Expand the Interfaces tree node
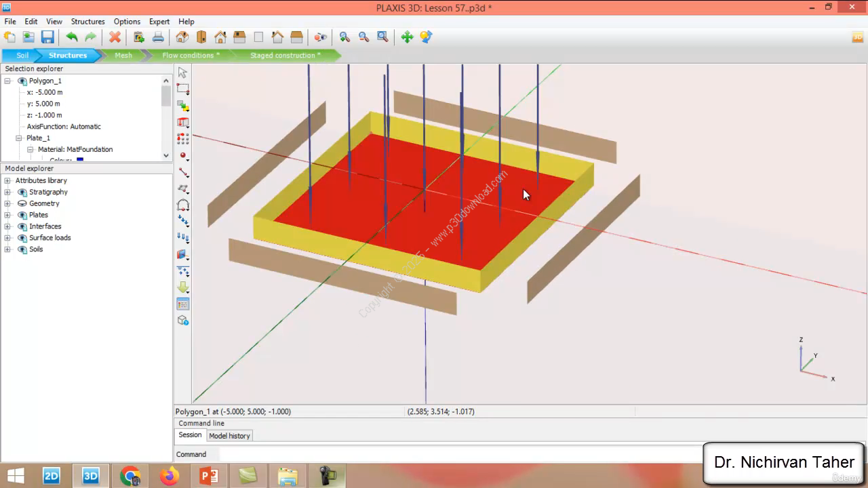The image size is (868, 488). (7, 226)
